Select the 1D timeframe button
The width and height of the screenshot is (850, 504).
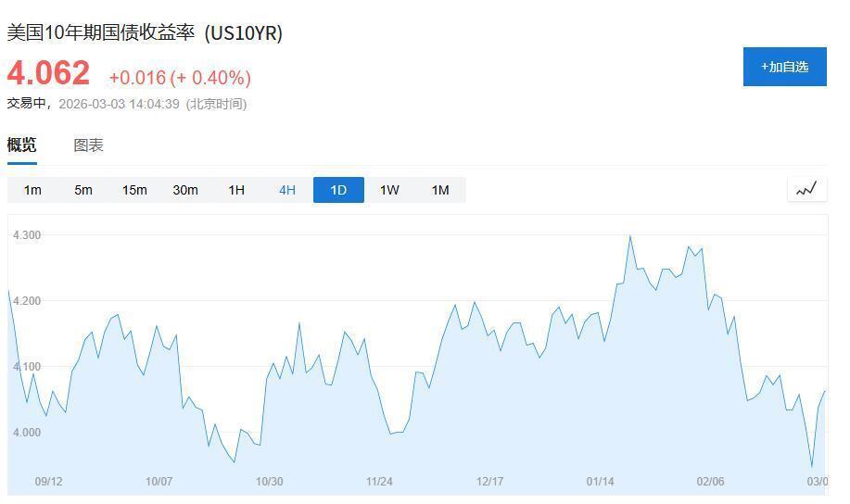pos(338,190)
